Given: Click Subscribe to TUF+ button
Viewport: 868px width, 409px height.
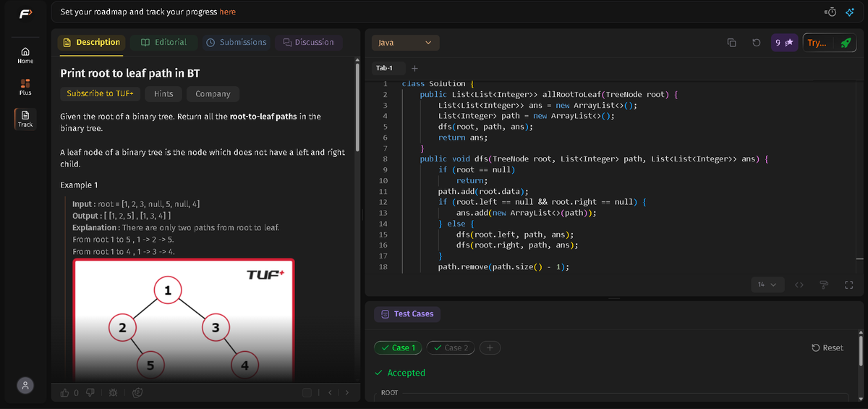Looking at the screenshot, I should (100, 94).
